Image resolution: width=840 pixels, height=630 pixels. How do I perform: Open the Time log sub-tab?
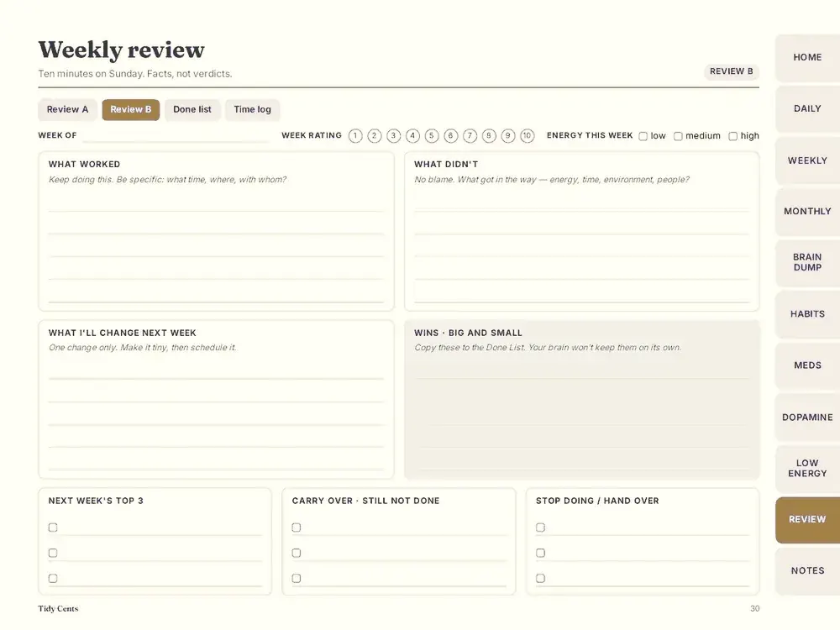(x=252, y=110)
